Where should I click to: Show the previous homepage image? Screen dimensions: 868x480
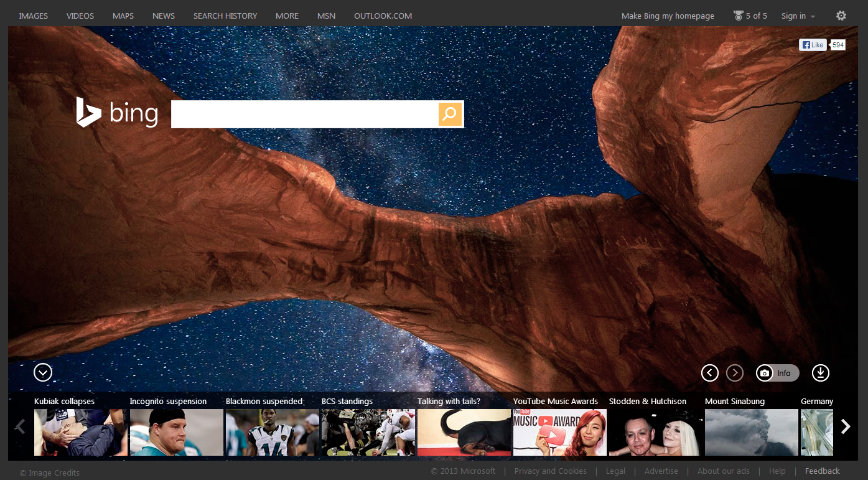pos(710,373)
